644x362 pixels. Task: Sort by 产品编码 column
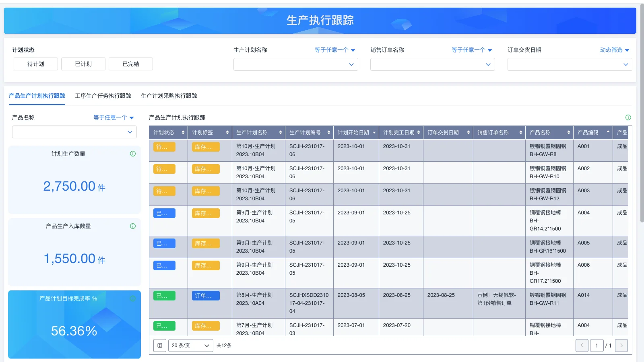608,132
